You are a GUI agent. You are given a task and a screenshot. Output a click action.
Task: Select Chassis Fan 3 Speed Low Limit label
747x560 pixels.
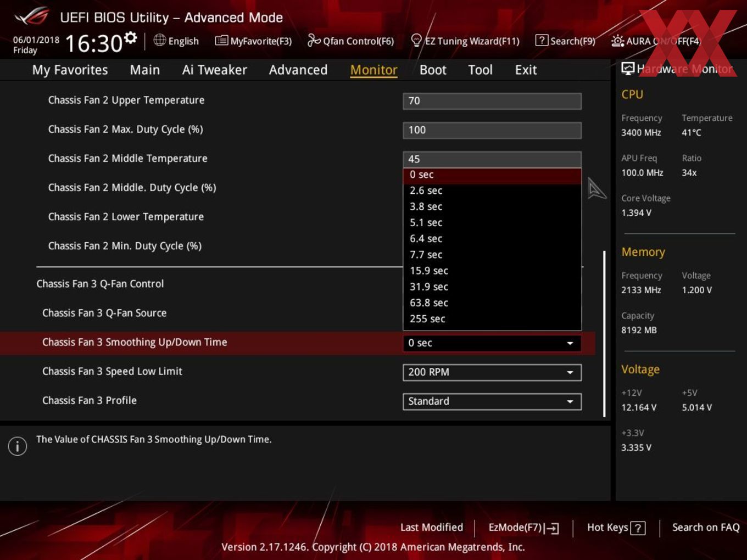pos(112,371)
